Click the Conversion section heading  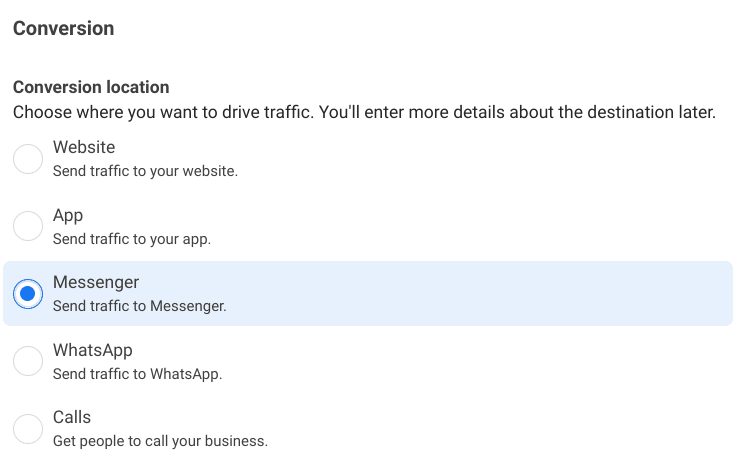tap(63, 29)
